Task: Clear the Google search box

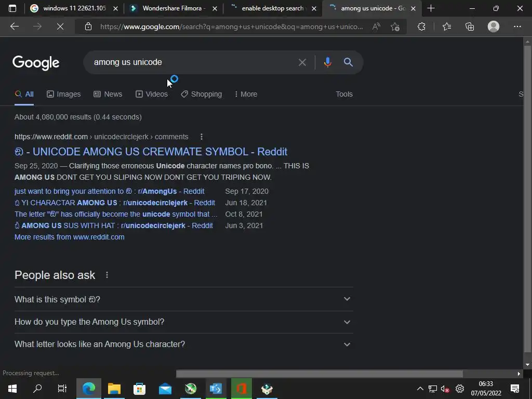Action: [302, 62]
